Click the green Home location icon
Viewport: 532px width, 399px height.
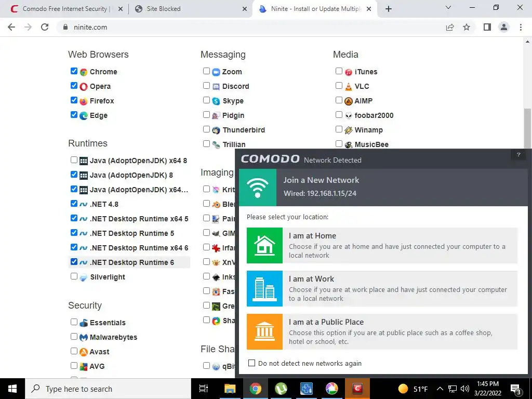point(264,245)
